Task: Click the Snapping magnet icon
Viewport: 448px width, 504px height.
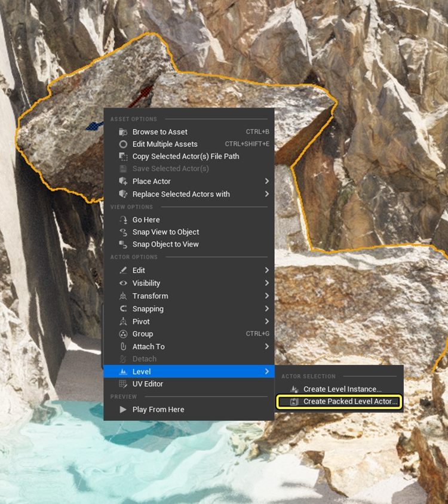Action: (x=123, y=309)
